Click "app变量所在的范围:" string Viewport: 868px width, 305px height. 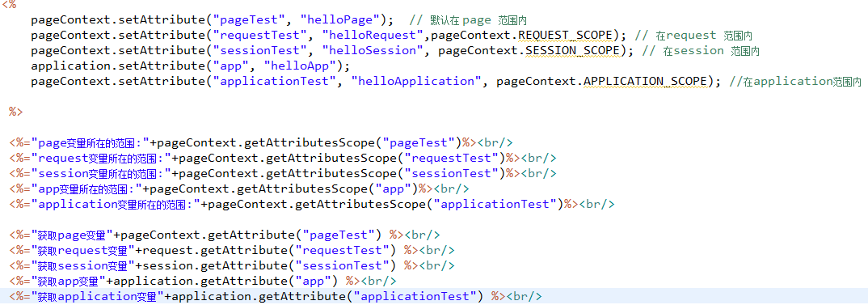87,189
